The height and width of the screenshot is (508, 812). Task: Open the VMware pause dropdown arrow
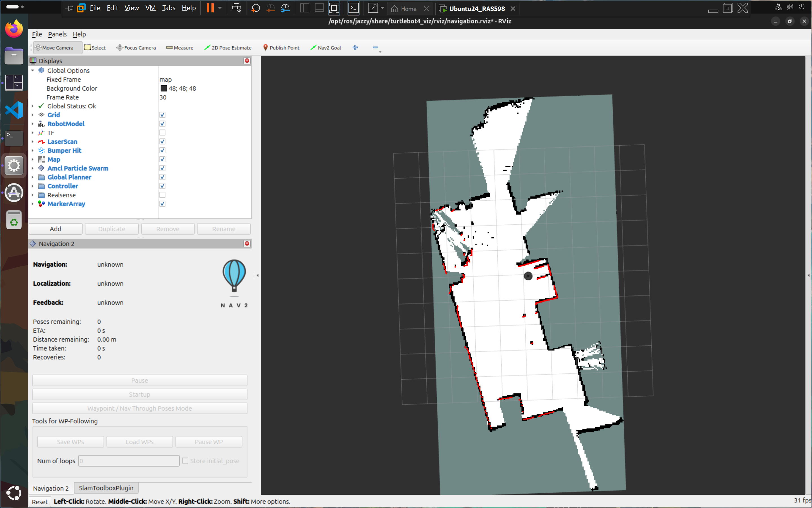[x=220, y=8]
